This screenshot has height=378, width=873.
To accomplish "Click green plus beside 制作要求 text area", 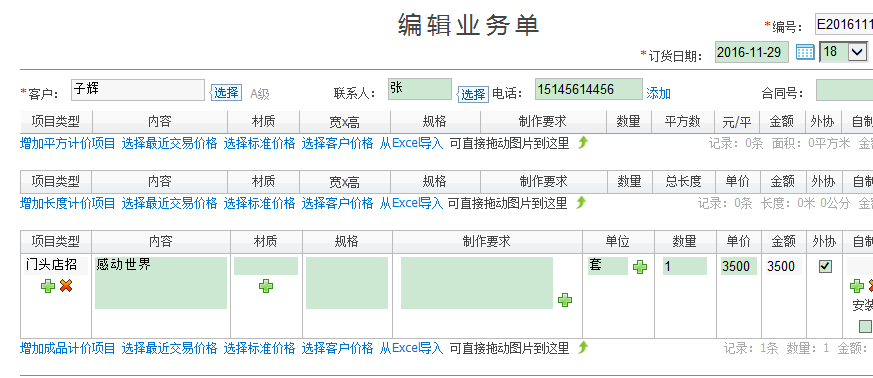I will pyautogui.click(x=565, y=300).
